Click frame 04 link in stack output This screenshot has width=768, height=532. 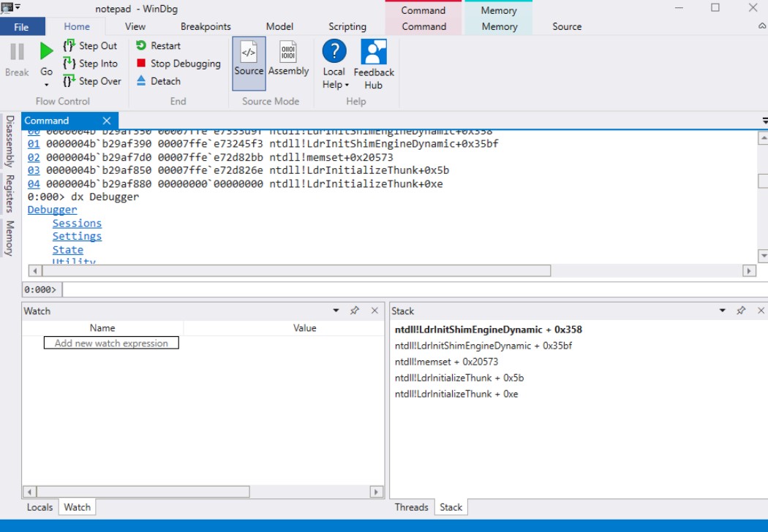pos(34,183)
